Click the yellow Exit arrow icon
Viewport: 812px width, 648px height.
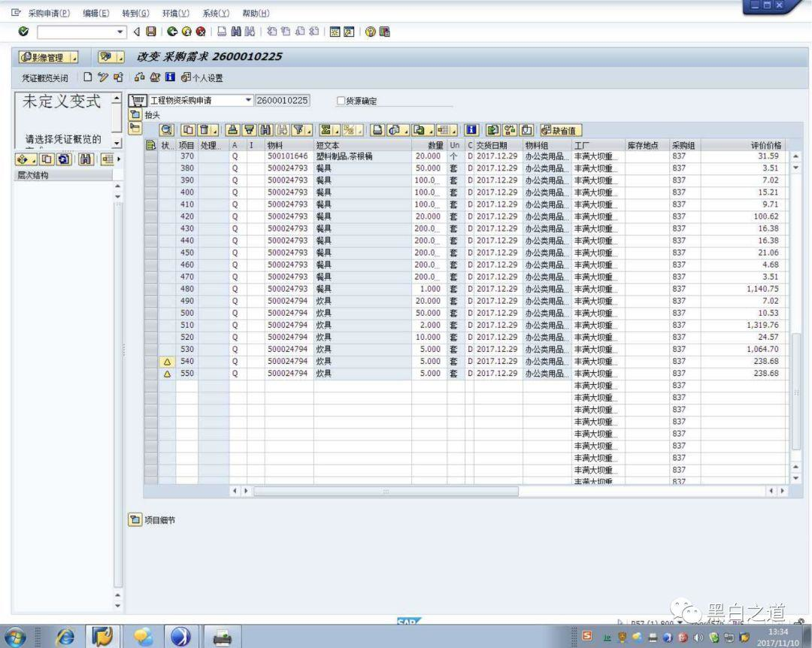click(x=186, y=32)
